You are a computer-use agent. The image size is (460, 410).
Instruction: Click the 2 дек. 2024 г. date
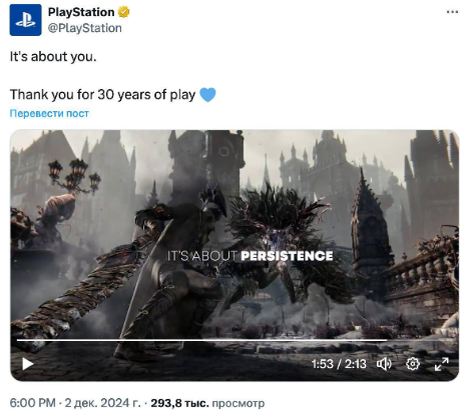coord(103,403)
